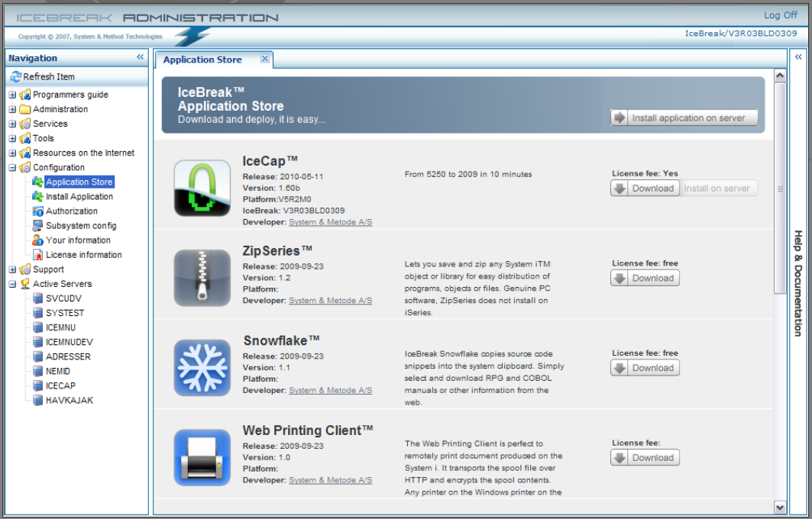The image size is (812, 519).
Task: Click the ADRESSER server icon
Action: coord(37,356)
